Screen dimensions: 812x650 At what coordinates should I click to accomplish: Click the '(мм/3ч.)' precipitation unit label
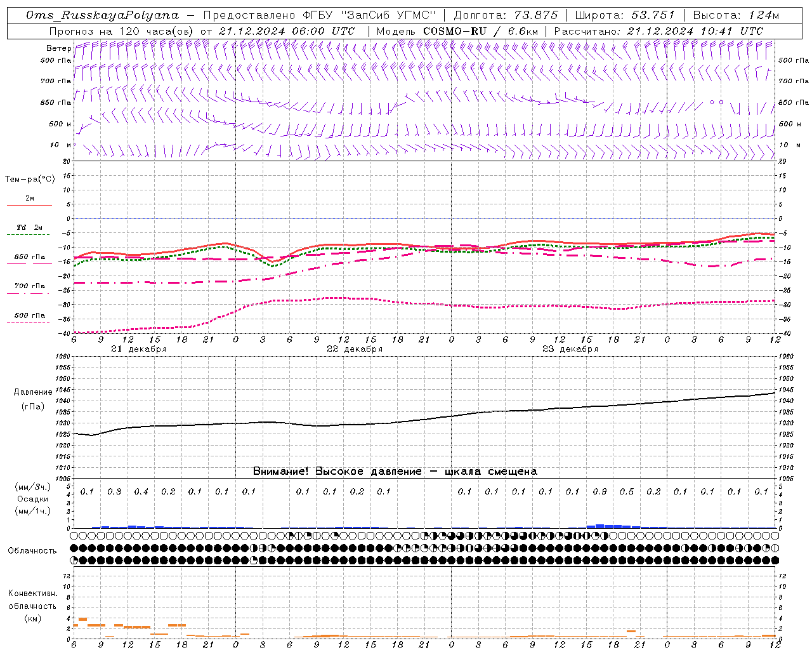pos(33,487)
